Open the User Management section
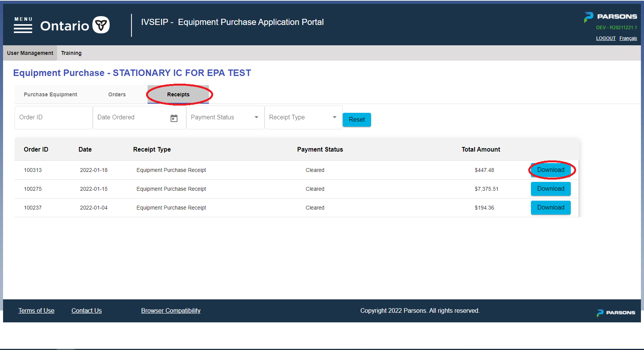Viewport: 644px width, 350px height. point(30,53)
